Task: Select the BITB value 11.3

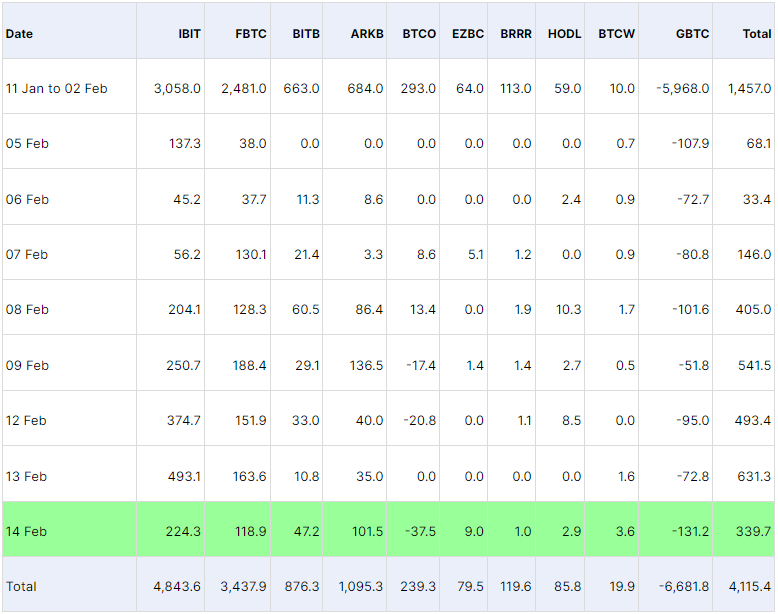Action: 308,200
